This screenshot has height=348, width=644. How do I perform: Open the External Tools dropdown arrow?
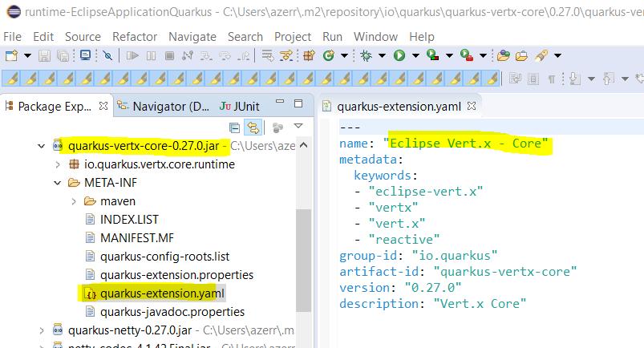(484, 55)
